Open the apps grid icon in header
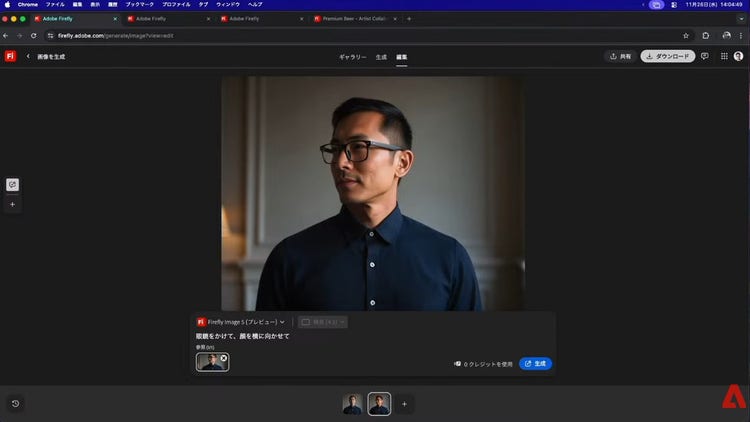Viewport: 750px width, 422px height. tap(724, 57)
